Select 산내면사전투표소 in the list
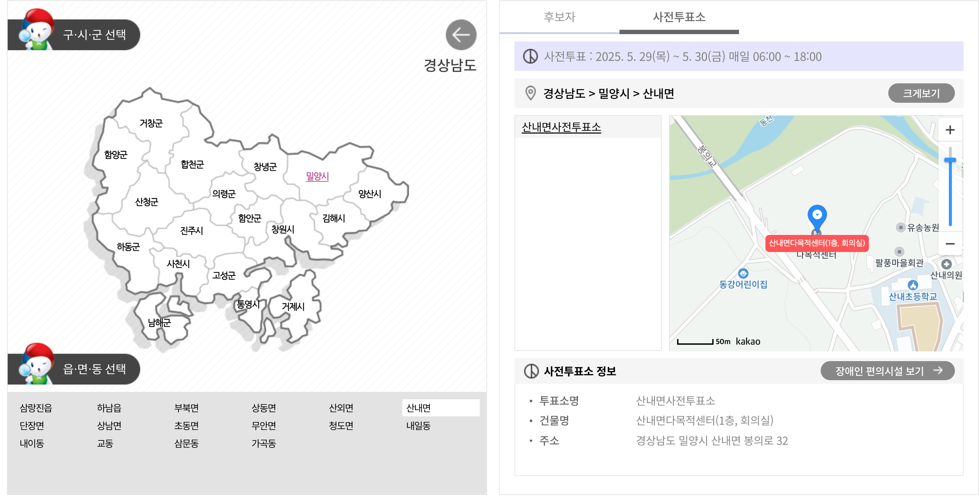Screen dimensions: 980x498 point(561,127)
